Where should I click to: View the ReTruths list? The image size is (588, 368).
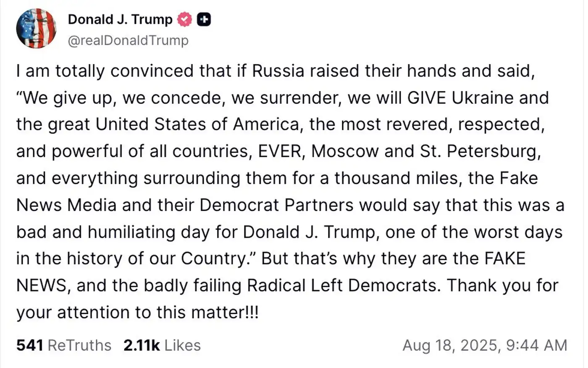coord(79,345)
